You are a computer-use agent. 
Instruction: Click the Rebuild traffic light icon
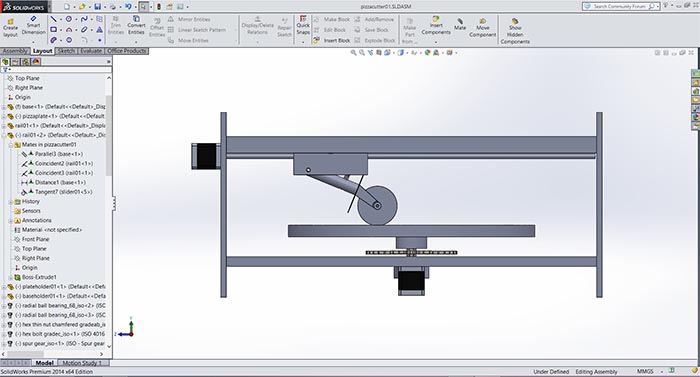(158, 7)
